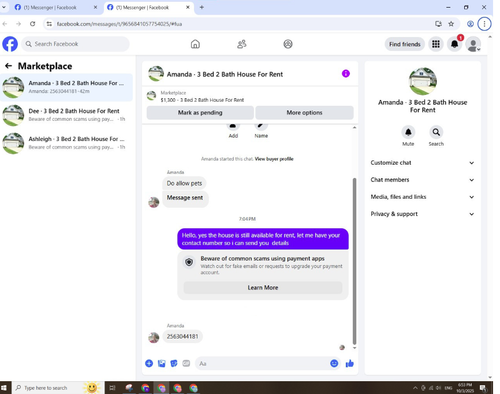Expand Media, files and links section
Screen dimensions: 500x394
[422, 197]
